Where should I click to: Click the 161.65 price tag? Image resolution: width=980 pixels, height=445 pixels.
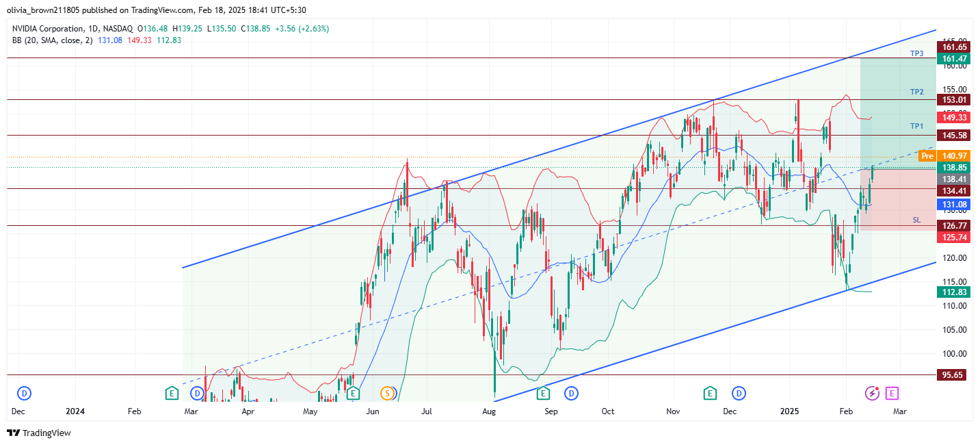954,47
